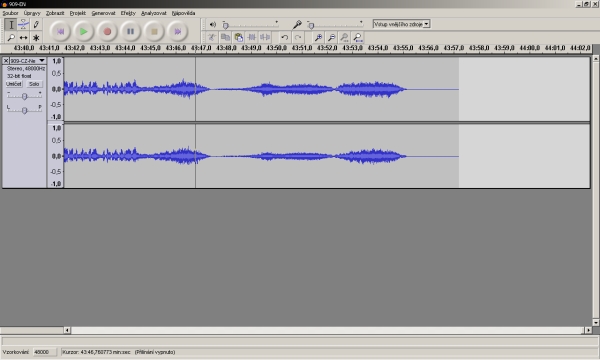The height and width of the screenshot is (360, 600).
Task: Click the timeline ruler at 43:50,0
Action: [x=276, y=48]
